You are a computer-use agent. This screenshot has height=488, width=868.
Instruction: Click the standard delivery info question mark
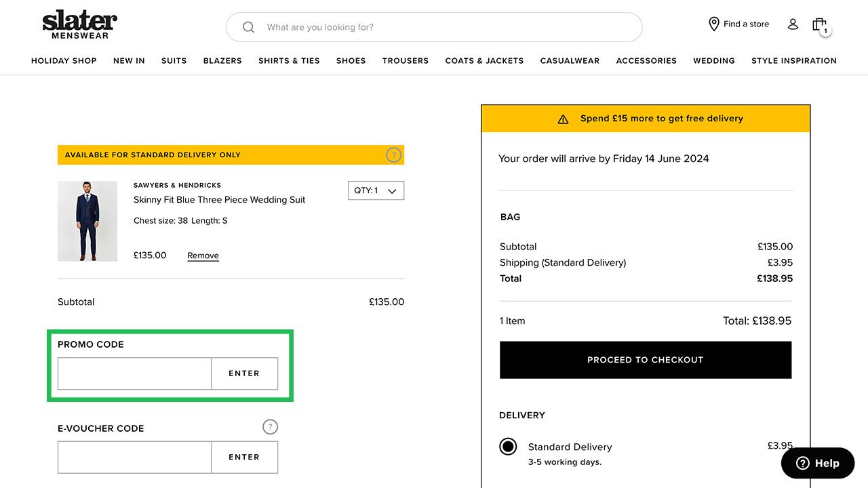pos(393,155)
